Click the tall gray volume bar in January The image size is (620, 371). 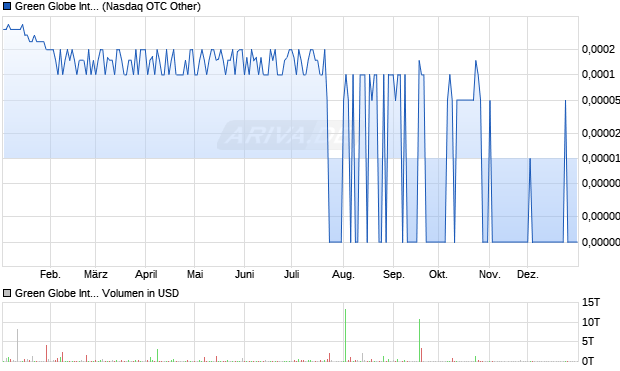(x=17, y=345)
